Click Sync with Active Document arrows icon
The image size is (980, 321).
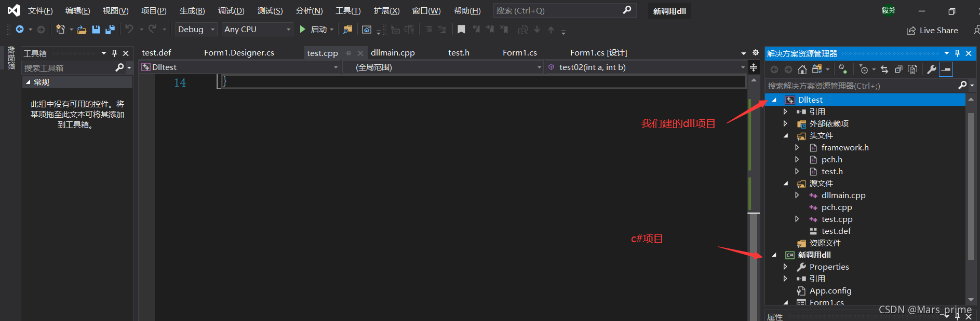(884, 69)
